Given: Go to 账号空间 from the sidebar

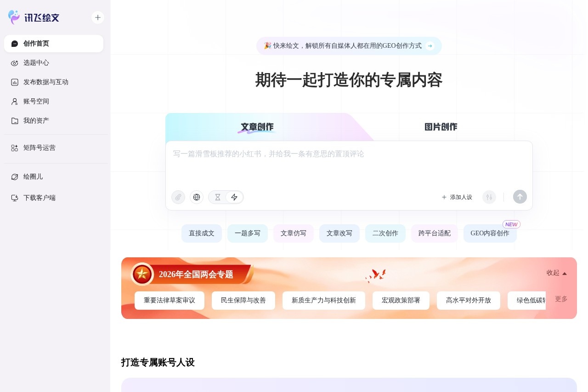Looking at the screenshot, I should pyautogui.click(x=36, y=101).
